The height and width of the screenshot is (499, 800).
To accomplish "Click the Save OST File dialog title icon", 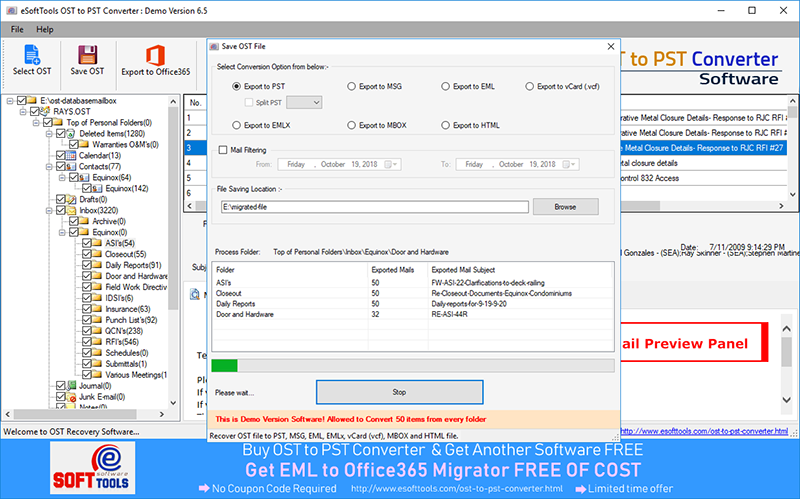I will (x=214, y=46).
